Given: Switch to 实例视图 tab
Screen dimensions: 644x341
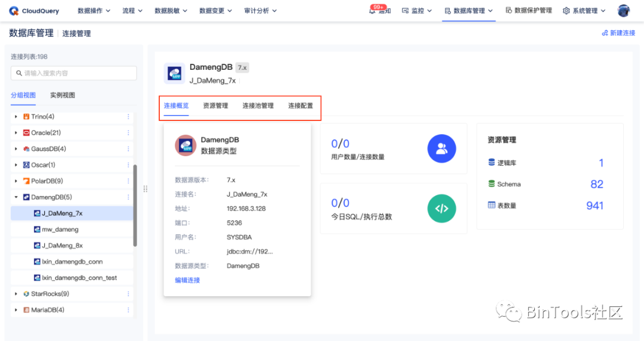Looking at the screenshot, I should click(x=63, y=95).
